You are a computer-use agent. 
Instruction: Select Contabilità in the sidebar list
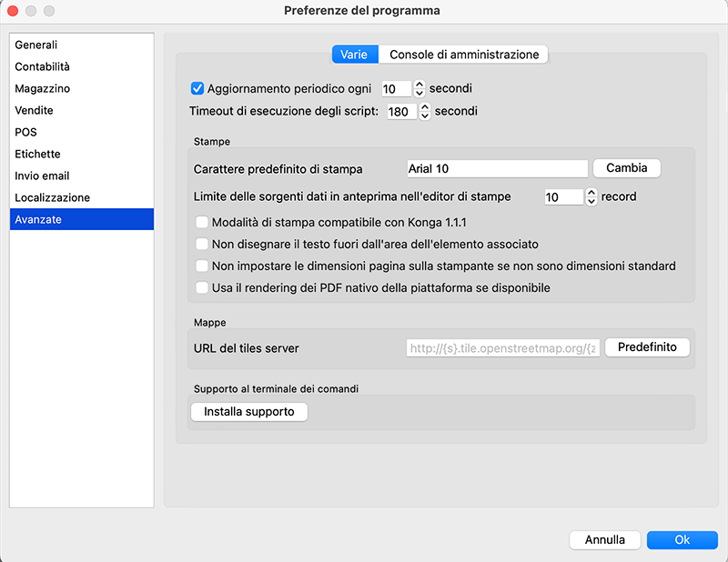click(43, 67)
